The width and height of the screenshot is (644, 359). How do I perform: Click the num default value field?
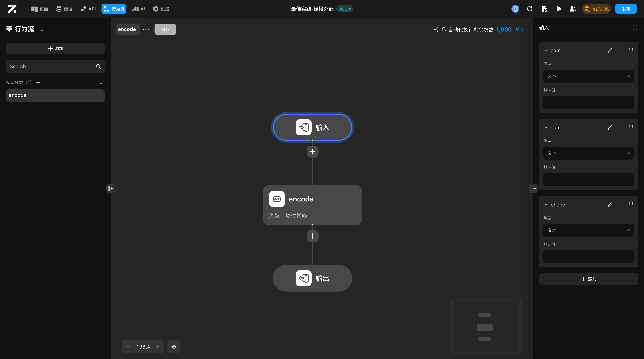(x=588, y=179)
